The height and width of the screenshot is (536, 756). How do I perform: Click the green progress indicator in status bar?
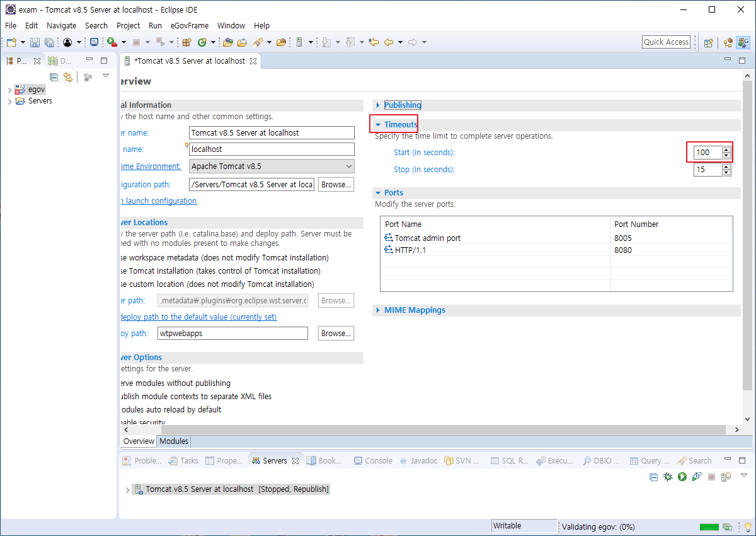coord(709,527)
